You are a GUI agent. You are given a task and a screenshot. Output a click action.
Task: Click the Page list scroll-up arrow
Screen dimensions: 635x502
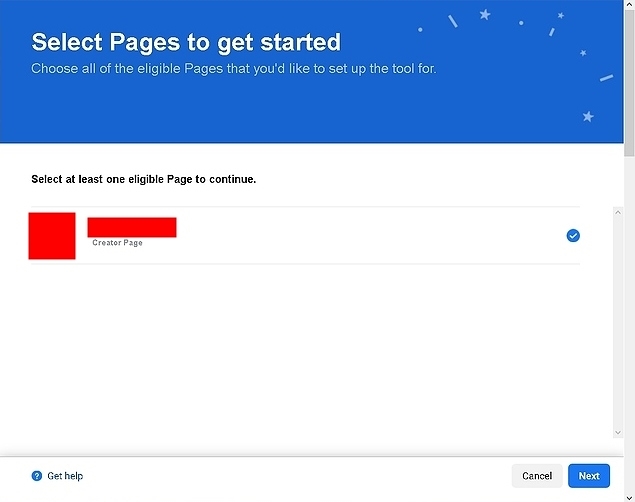(x=617, y=212)
